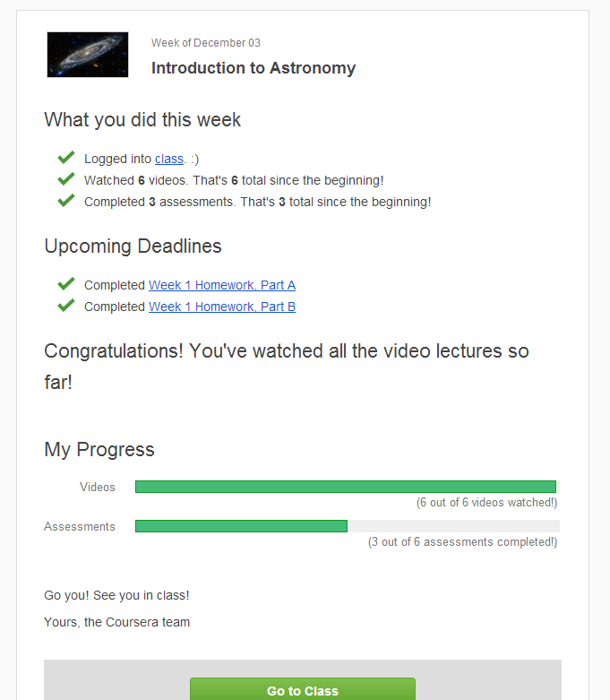This screenshot has width=610, height=700.
Task: Click the 'What you did this week' heading
Action: (x=142, y=120)
